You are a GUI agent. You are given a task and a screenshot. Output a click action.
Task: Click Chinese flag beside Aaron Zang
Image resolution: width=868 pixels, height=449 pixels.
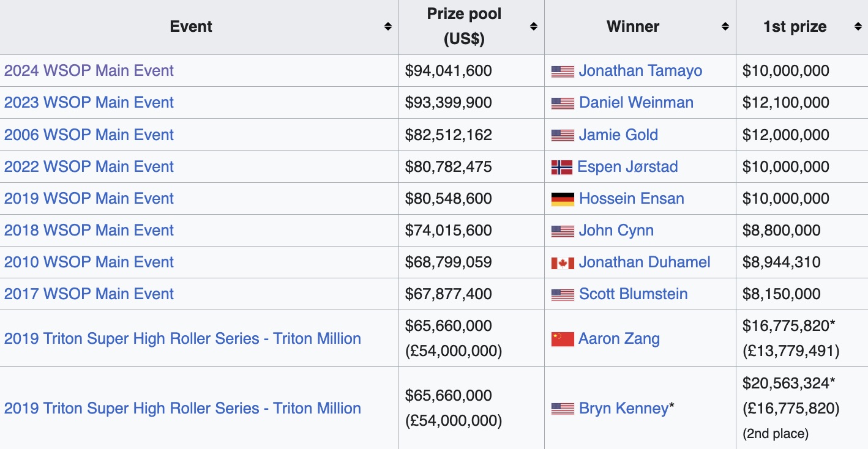[563, 340]
